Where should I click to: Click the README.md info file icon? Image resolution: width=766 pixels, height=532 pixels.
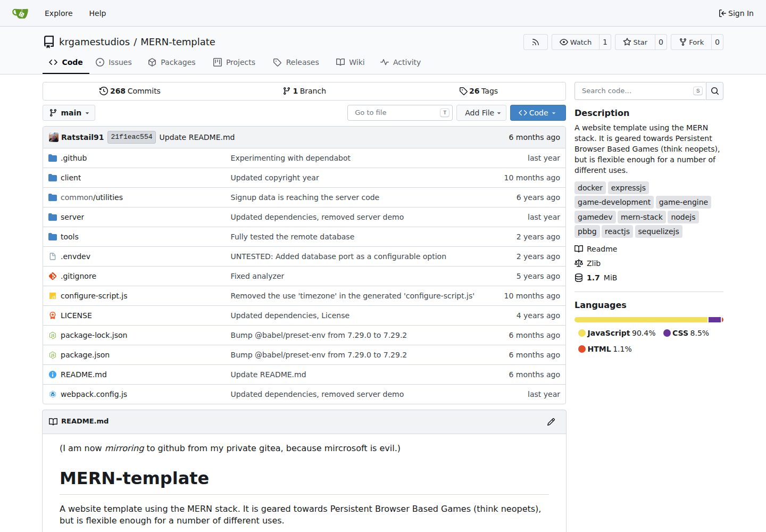point(53,375)
